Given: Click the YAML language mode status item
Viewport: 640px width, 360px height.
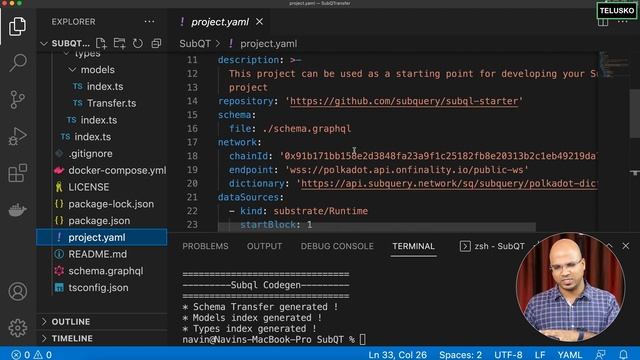Looking at the screenshot, I should 570,354.
